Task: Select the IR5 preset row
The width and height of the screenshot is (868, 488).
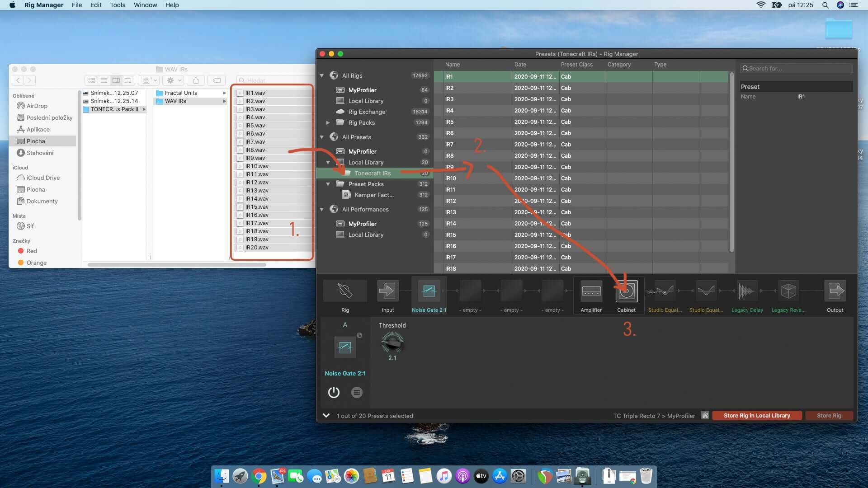Action: pyautogui.click(x=581, y=122)
